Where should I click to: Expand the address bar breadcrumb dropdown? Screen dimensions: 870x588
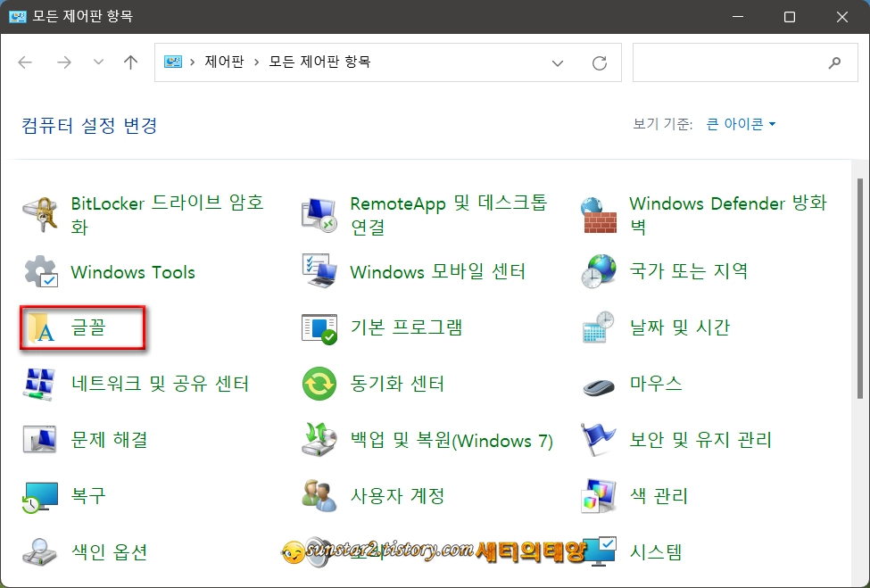[558, 62]
